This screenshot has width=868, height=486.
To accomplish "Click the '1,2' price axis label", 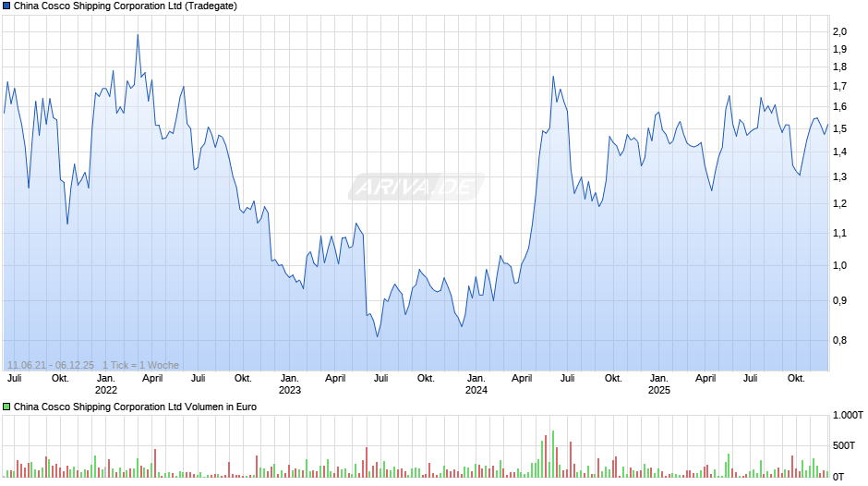I will 839,204.
